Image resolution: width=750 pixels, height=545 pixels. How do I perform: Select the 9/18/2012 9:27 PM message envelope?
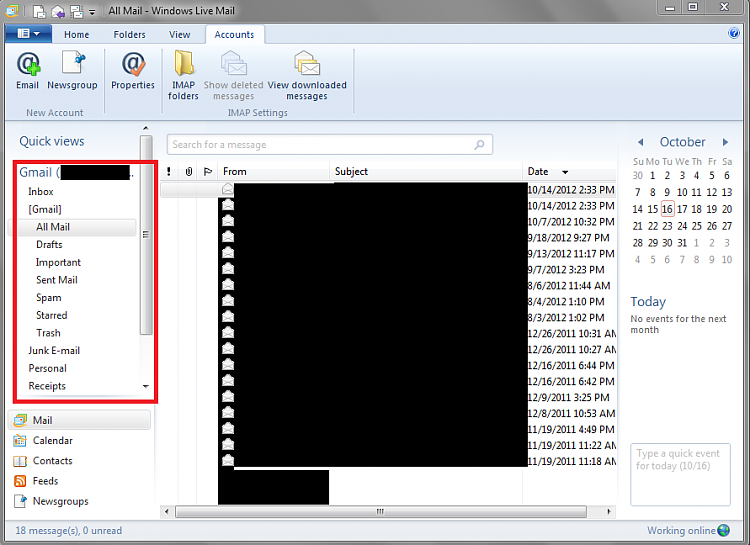pyautogui.click(x=228, y=237)
